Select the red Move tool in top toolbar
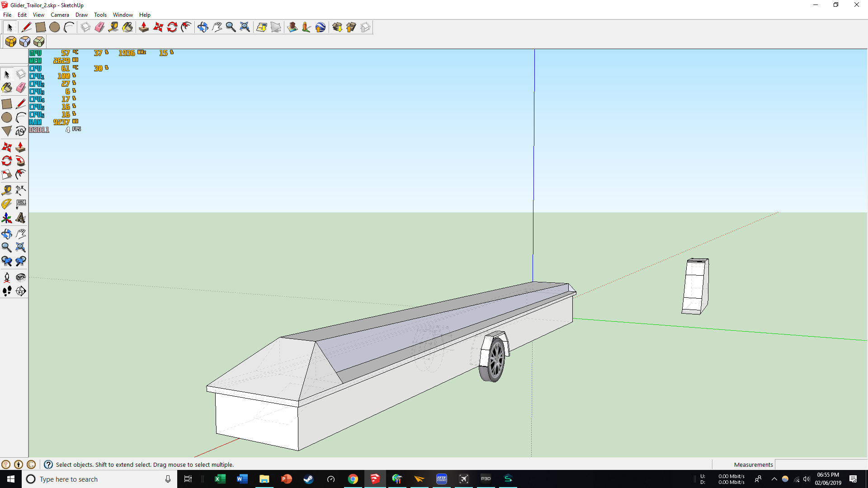 point(158,28)
